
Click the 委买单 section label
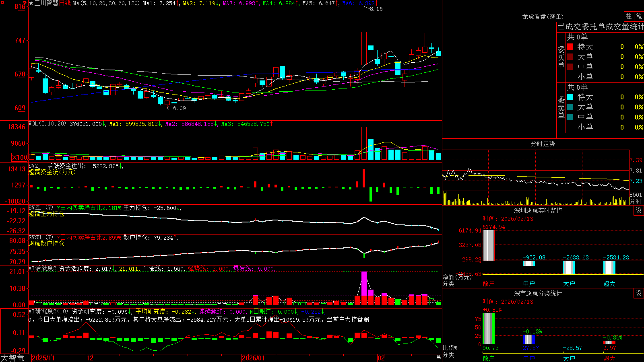pos(561,58)
